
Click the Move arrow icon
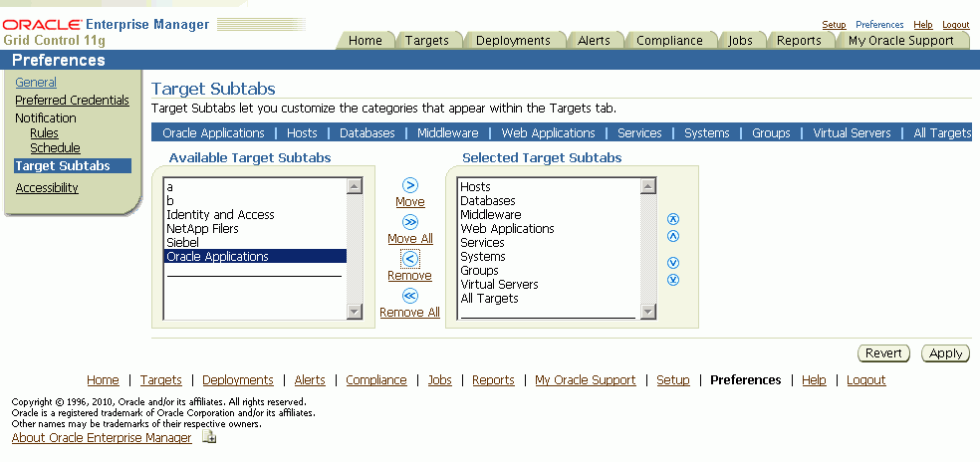[x=410, y=185]
